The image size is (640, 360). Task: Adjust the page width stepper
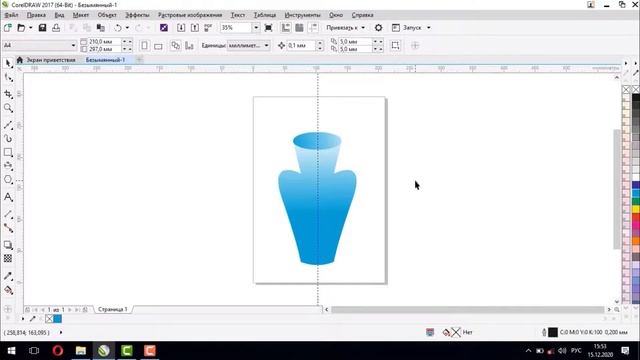tap(127, 42)
